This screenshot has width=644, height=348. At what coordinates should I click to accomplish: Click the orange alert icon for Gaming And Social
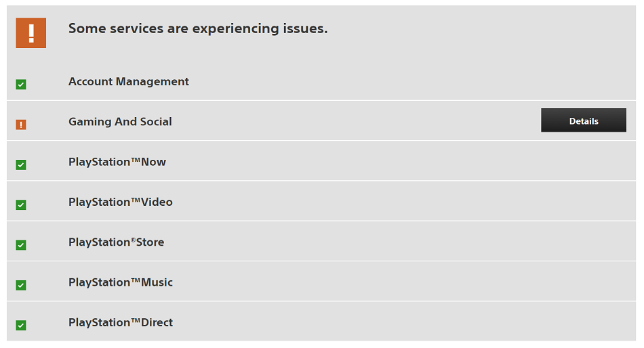(x=21, y=125)
